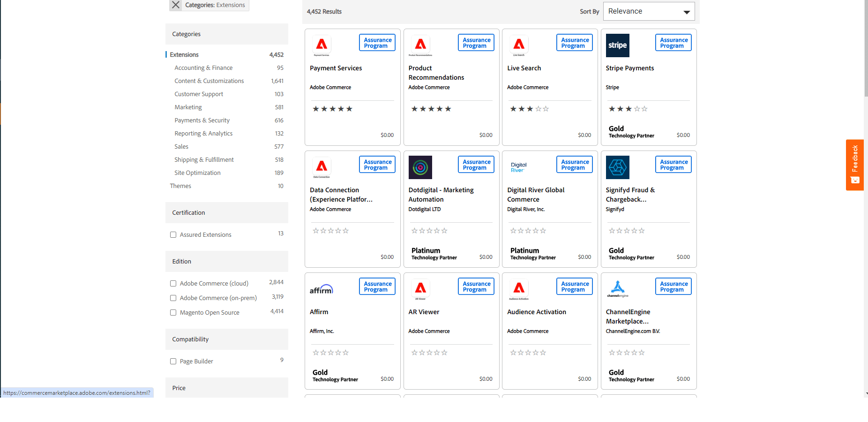
Task: Filter by Shipping & Fulfillment
Action: [204, 160]
